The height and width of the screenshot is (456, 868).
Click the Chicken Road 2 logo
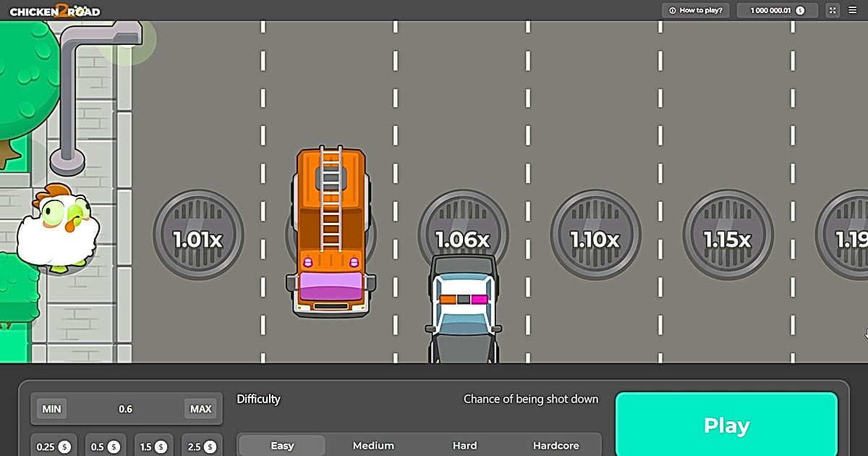55,11
